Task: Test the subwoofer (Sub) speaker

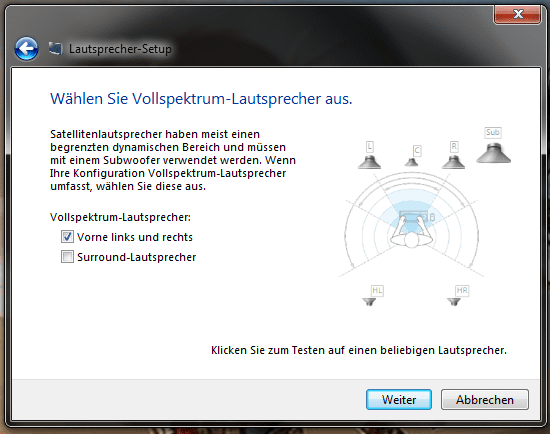Action: tap(493, 153)
